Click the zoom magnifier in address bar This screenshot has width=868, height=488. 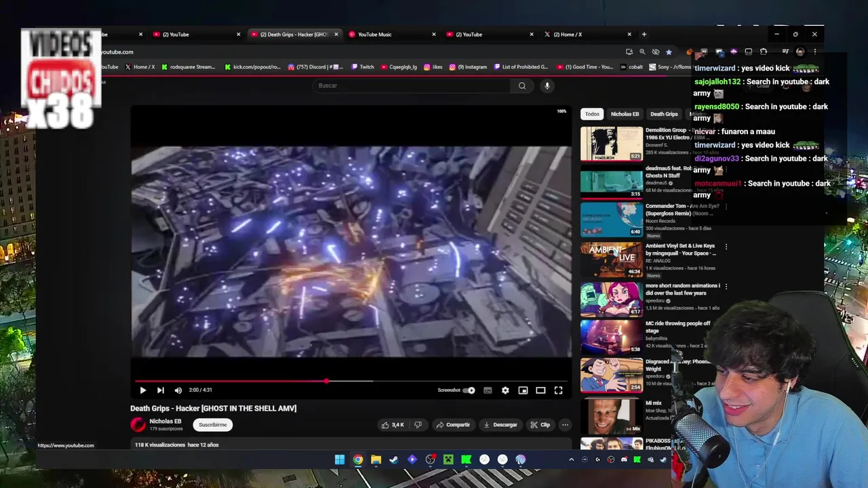(642, 52)
